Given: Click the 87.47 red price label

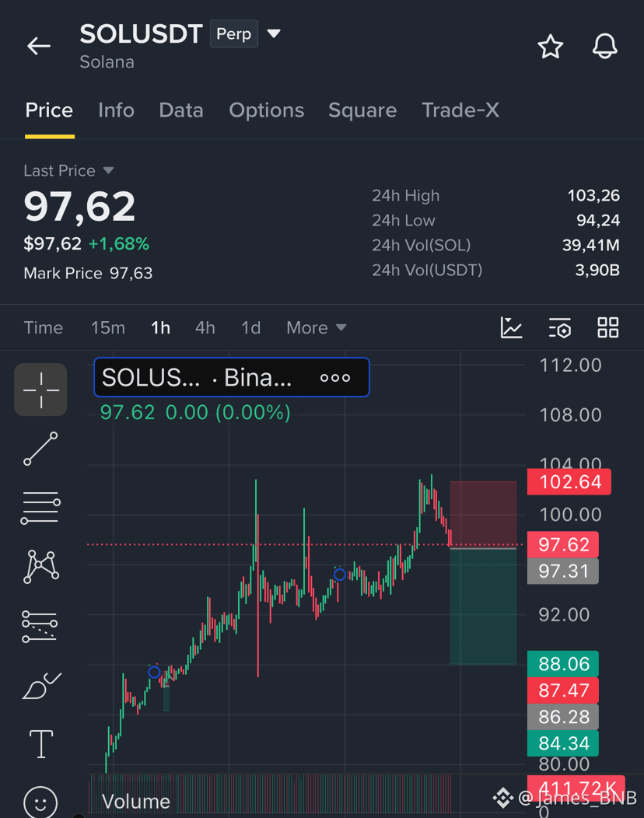Looking at the screenshot, I should point(563,690).
